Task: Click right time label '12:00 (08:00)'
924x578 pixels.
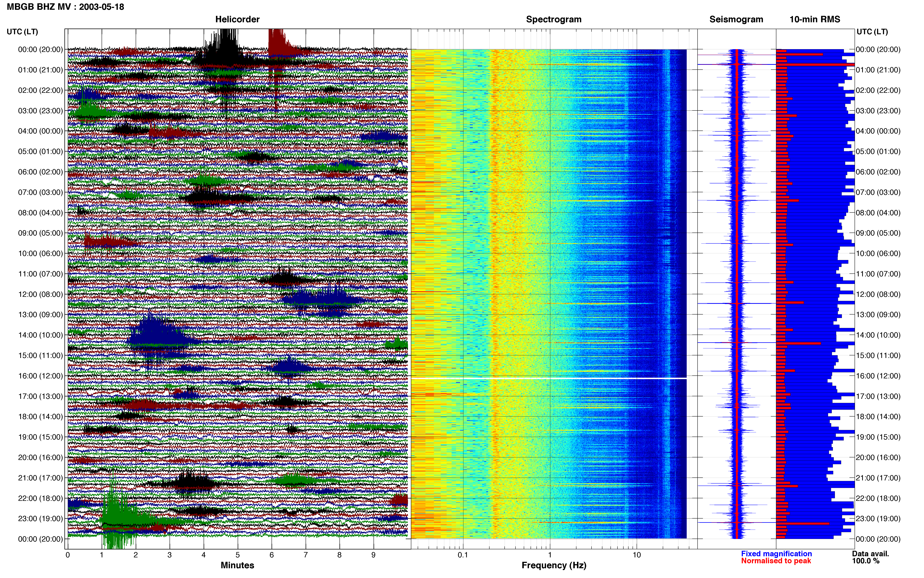Action: (878, 294)
